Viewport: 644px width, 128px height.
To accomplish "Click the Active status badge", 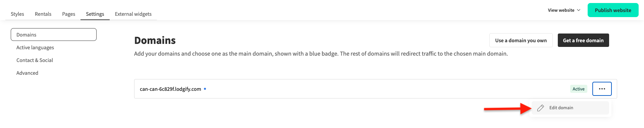I will 579,89.
